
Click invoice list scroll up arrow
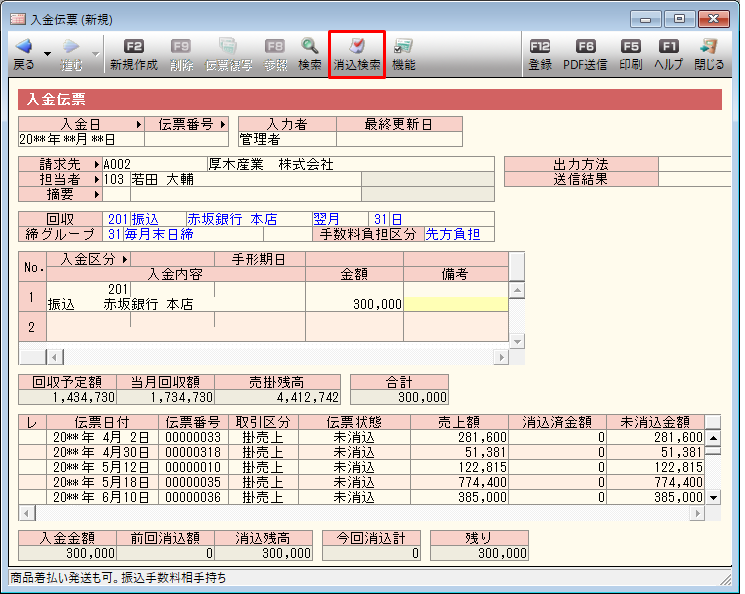click(713, 438)
